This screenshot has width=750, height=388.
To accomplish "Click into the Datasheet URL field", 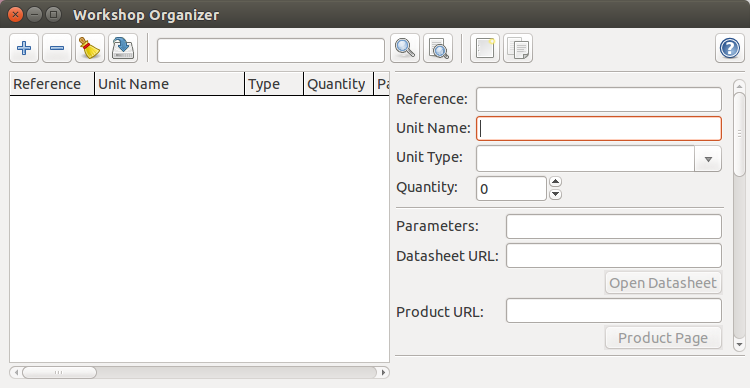I will tap(614, 255).
